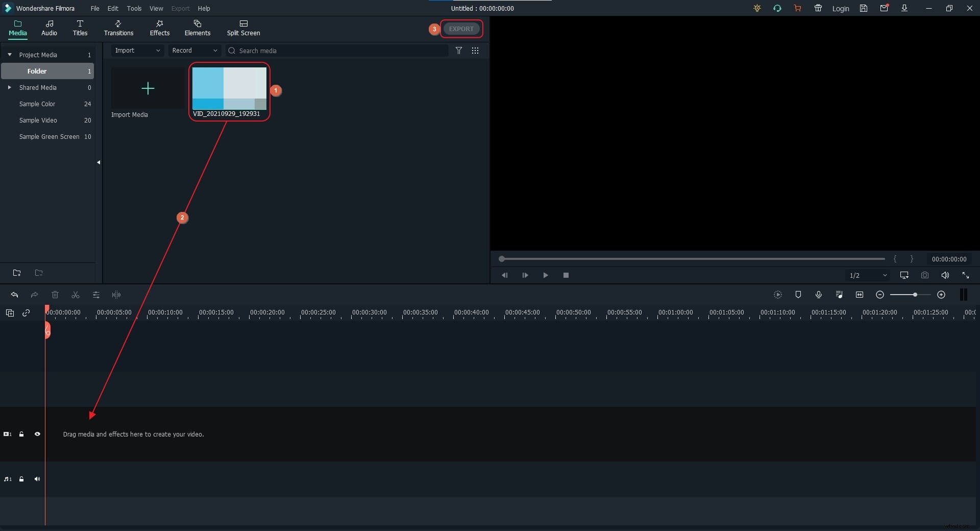Toggle the lock on video track 1
Viewport: 980px width, 531px height.
[x=21, y=434]
